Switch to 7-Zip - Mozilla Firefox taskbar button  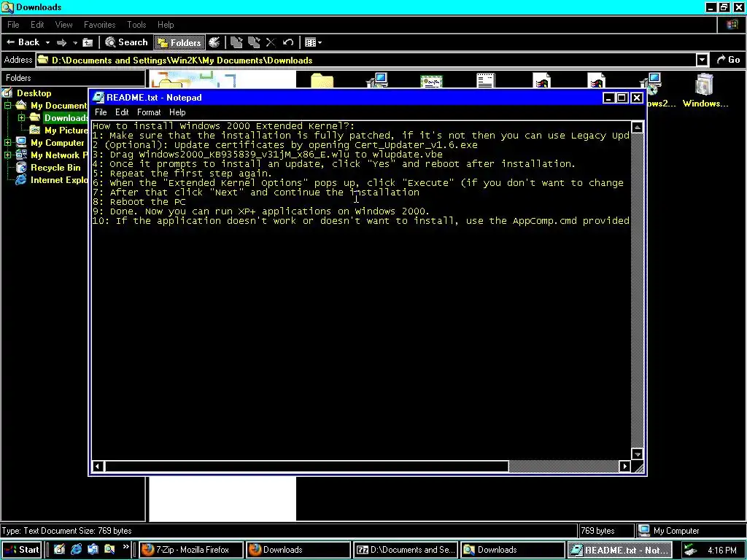(x=191, y=550)
